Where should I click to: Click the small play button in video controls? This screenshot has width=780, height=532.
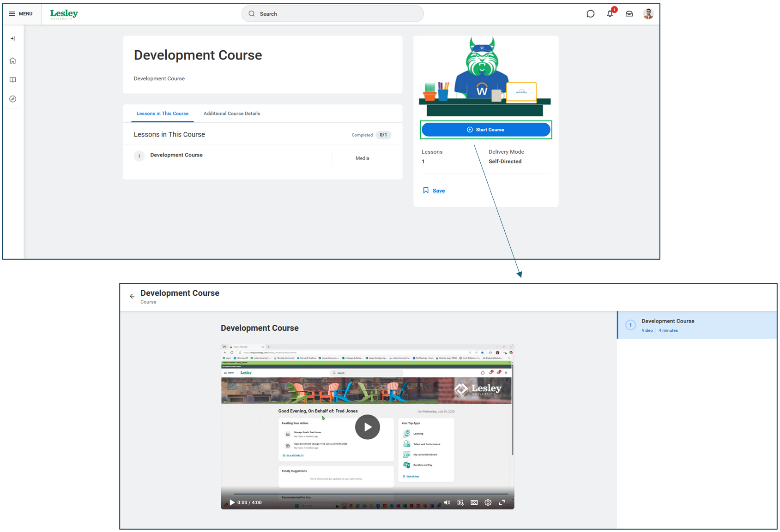(232, 502)
